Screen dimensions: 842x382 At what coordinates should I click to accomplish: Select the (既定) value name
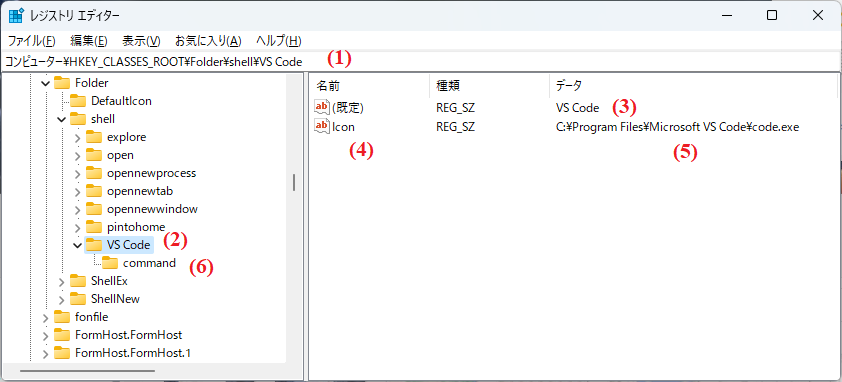point(348,108)
